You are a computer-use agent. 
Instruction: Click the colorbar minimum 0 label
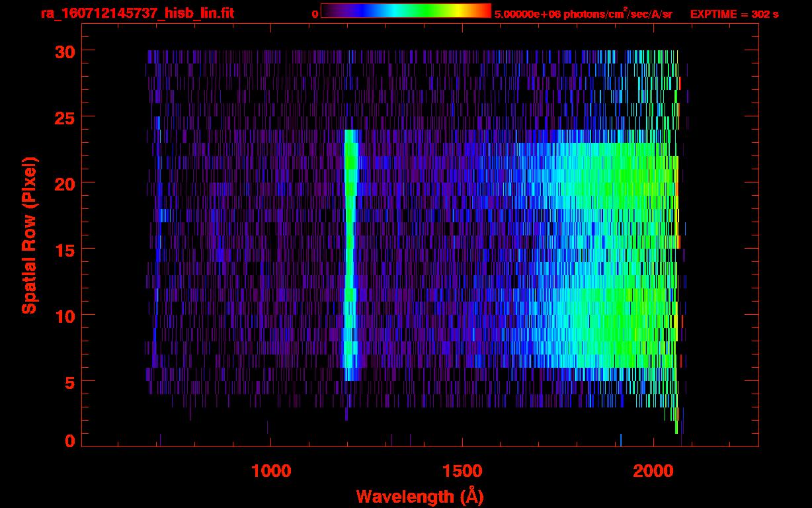point(315,14)
